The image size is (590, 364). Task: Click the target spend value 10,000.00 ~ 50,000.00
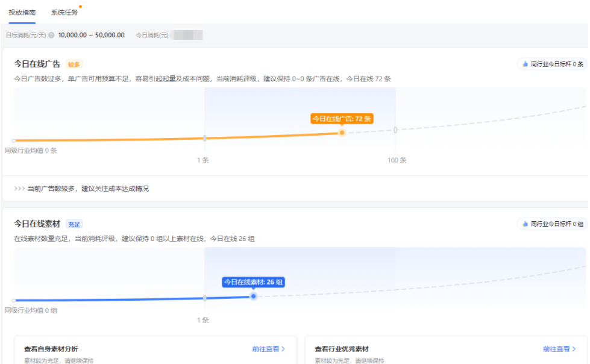point(92,35)
